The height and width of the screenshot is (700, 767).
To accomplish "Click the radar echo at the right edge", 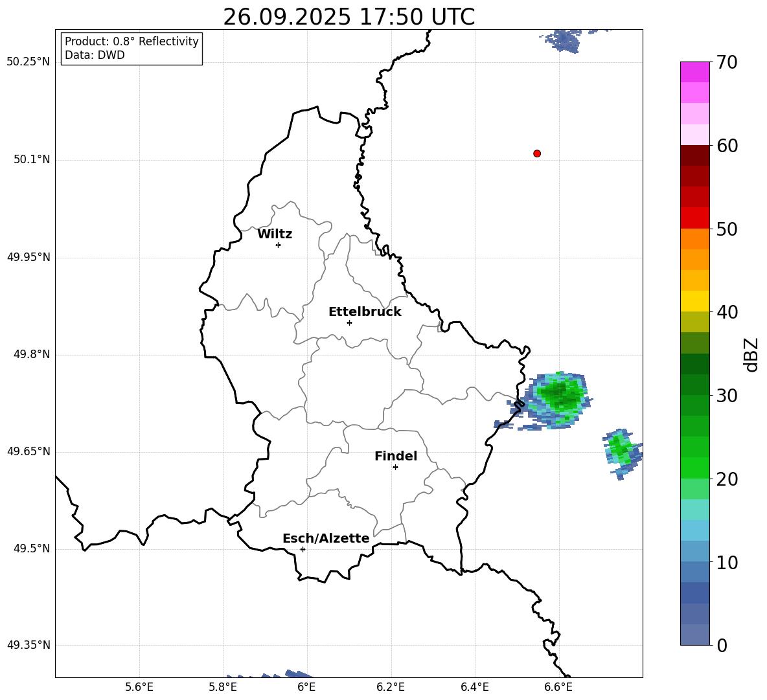I will pos(622,453).
